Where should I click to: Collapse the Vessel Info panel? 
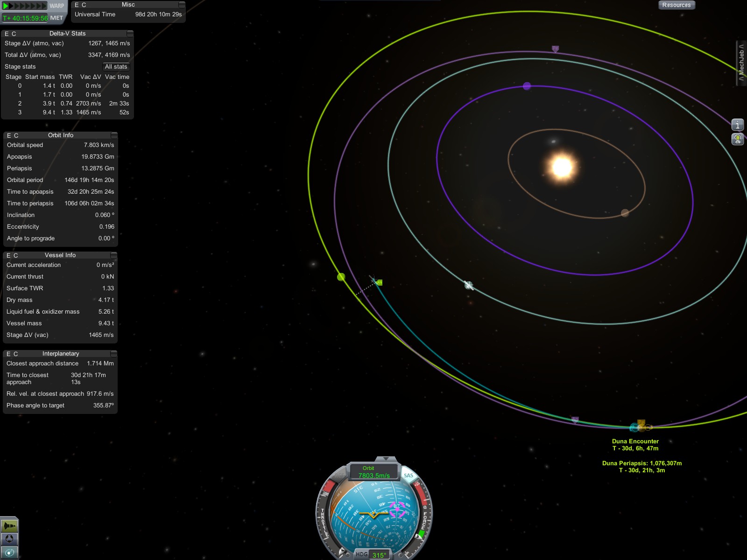click(113, 255)
